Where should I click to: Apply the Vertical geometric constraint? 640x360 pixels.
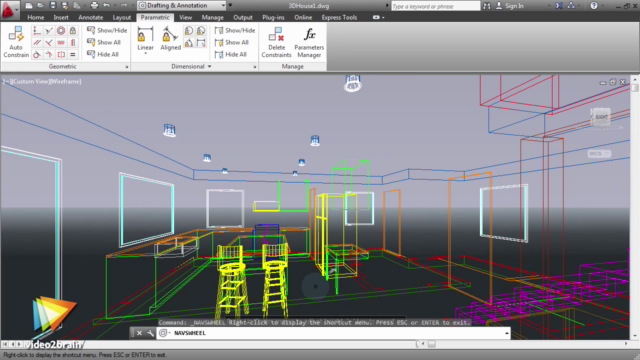coord(73,42)
